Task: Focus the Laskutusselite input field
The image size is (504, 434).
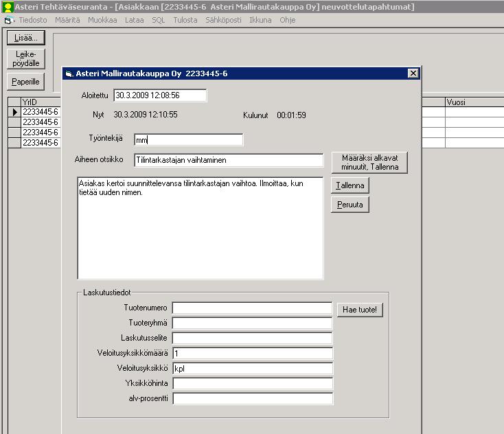Action: click(252, 338)
